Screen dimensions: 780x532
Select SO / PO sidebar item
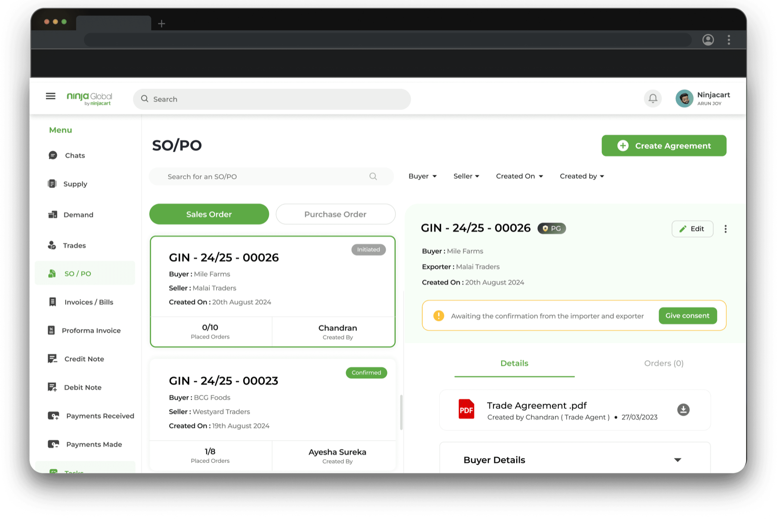point(85,273)
